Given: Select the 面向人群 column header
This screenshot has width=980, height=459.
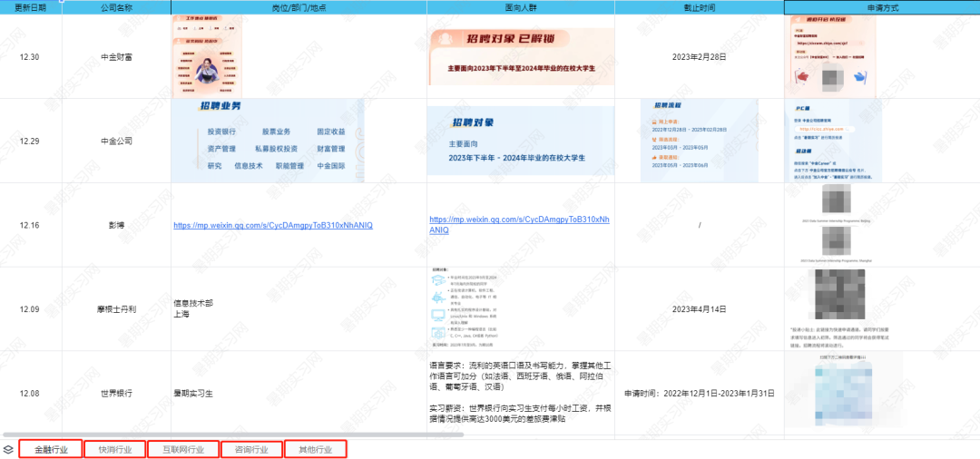Looking at the screenshot, I should (x=521, y=7).
